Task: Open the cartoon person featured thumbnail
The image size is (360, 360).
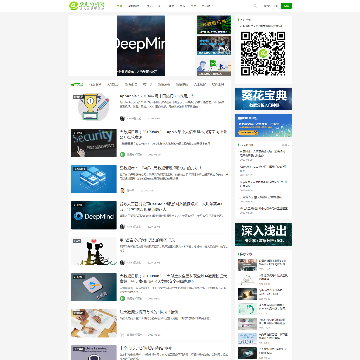Action: coord(214,66)
